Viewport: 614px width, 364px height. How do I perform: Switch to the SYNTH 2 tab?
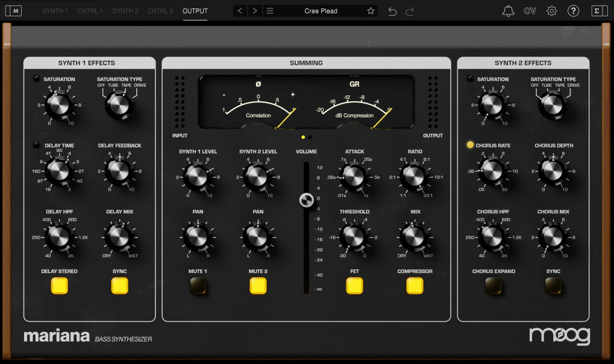(125, 11)
